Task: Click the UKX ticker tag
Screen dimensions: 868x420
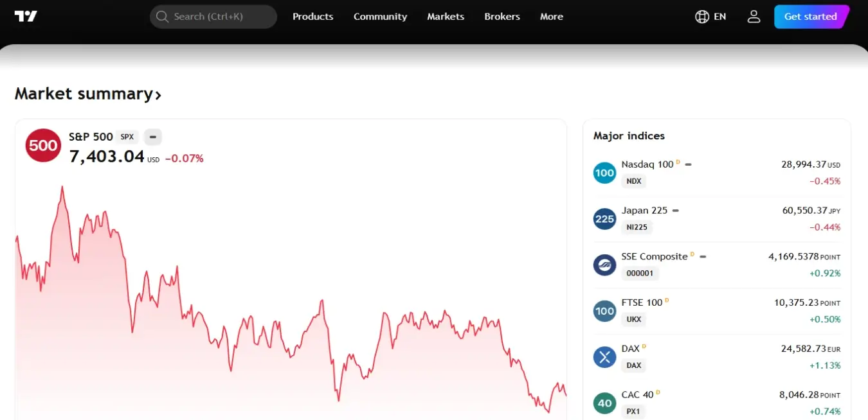Action: pos(634,320)
